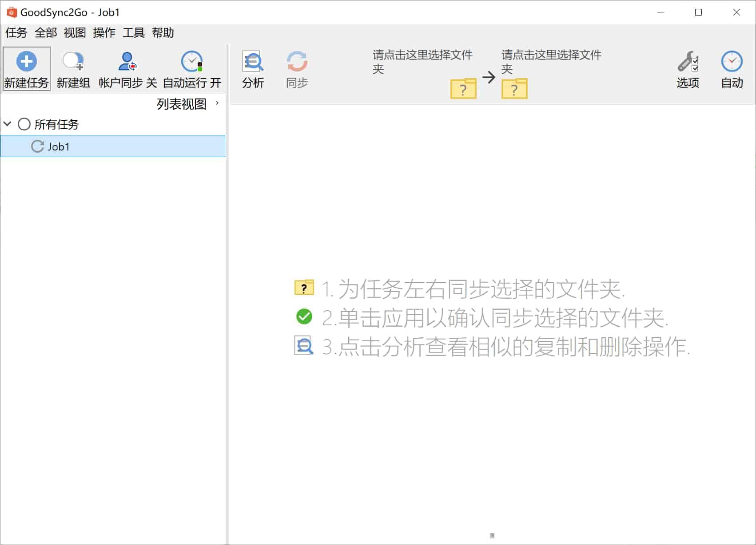
Task: Click the right folder question-mark icon
Action: 514,88
